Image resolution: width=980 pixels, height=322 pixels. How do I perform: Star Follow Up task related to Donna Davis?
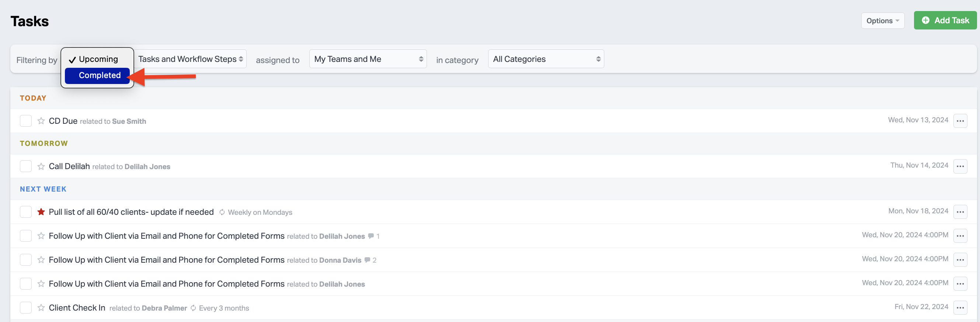pyautogui.click(x=41, y=260)
